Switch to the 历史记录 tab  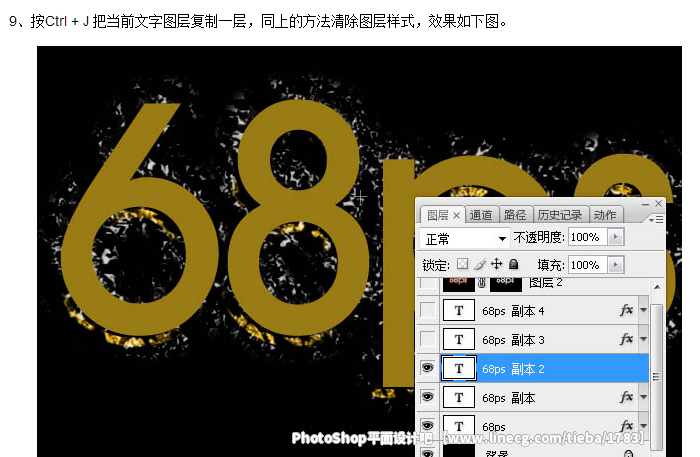(559, 215)
